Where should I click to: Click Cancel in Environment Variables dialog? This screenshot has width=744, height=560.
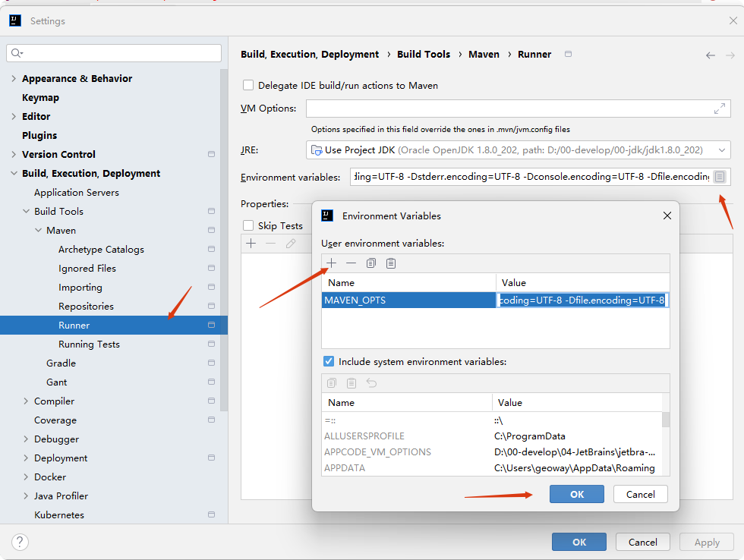tap(641, 494)
